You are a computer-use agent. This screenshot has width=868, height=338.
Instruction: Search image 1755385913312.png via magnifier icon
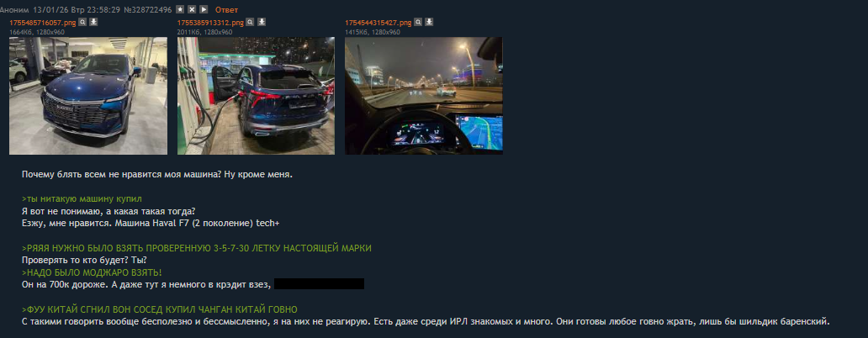pos(250,22)
